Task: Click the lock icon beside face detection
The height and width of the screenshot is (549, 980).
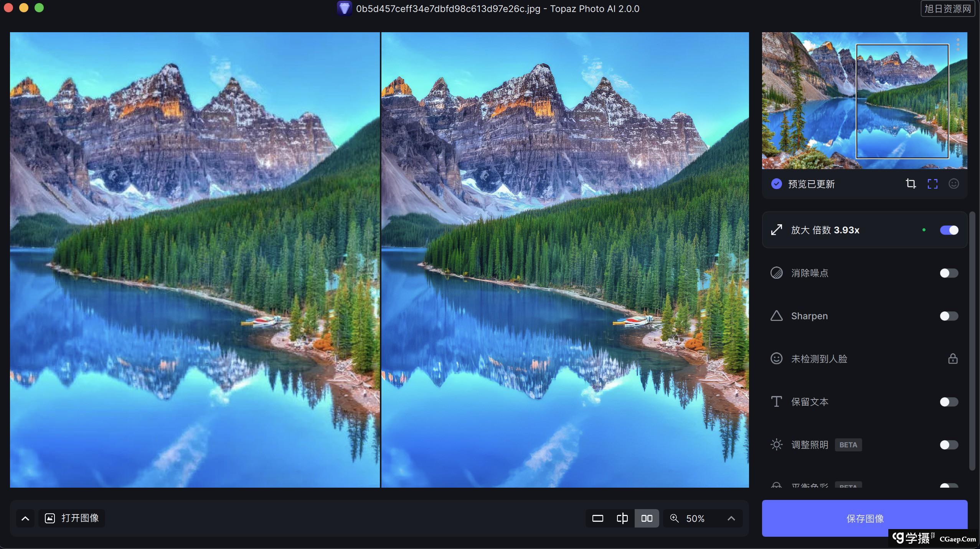Action: [952, 359]
